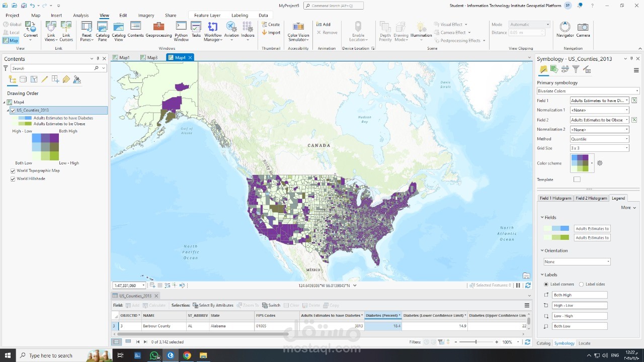Image resolution: width=644 pixels, height=362 pixels.
Task: Switch to the Locate pane tab
Action: click(x=584, y=343)
